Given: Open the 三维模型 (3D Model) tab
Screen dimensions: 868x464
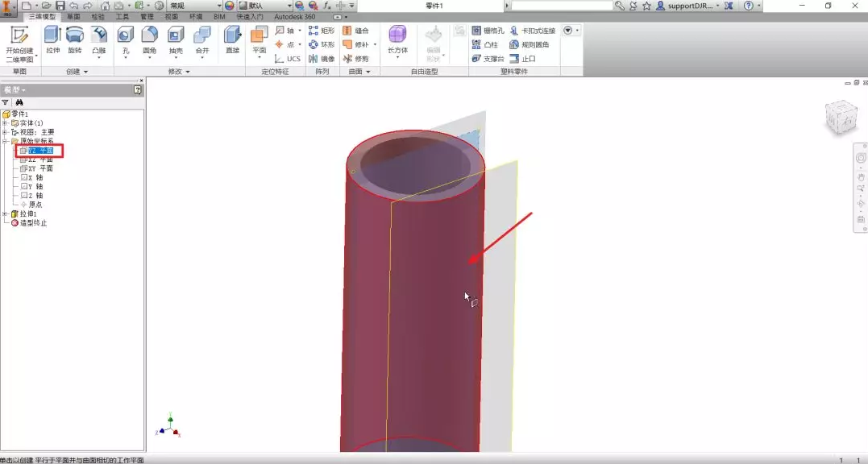Looking at the screenshot, I should pos(42,17).
